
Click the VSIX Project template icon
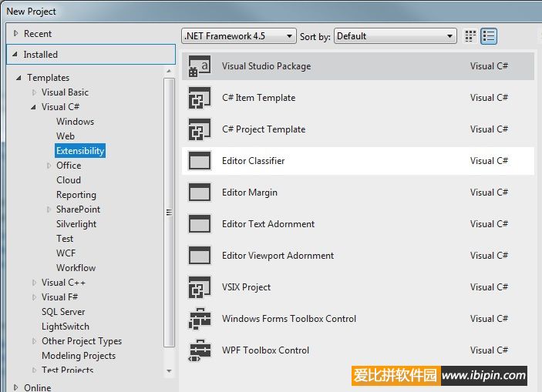click(x=200, y=287)
